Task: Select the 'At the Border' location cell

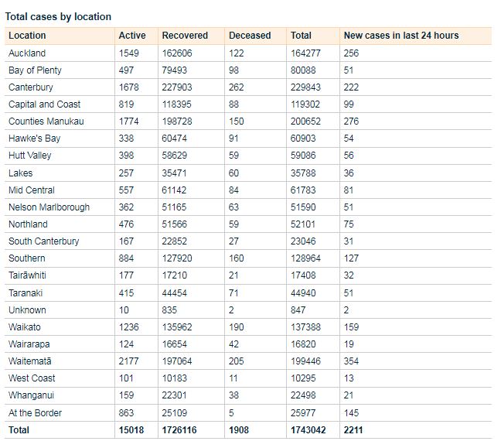Action: pos(35,413)
